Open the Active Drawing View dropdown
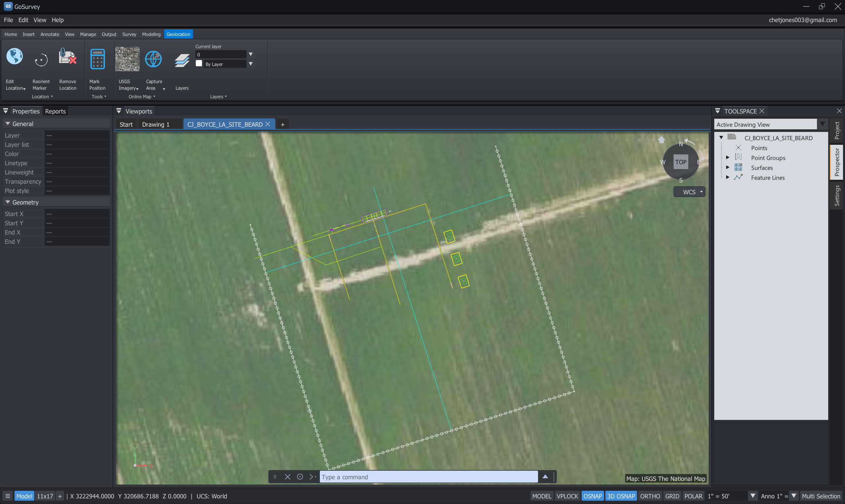845x504 pixels. pyautogui.click(x=822, y=124)
